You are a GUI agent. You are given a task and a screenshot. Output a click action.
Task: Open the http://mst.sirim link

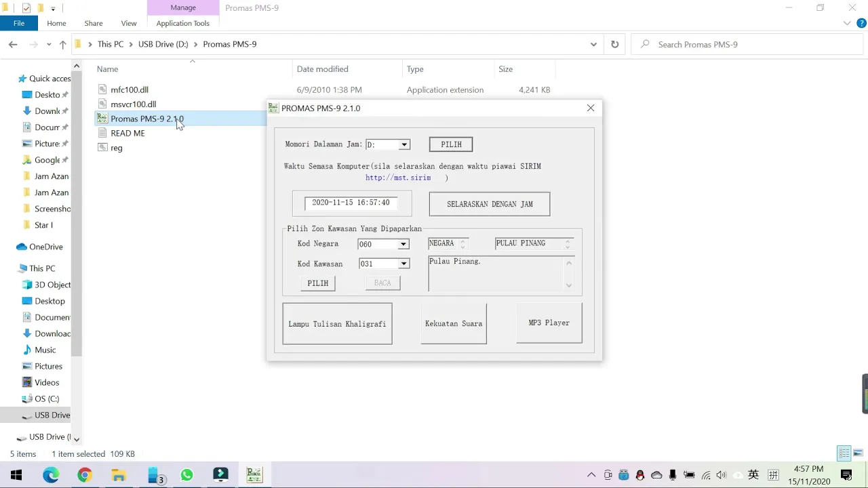(x=398, y=178)
